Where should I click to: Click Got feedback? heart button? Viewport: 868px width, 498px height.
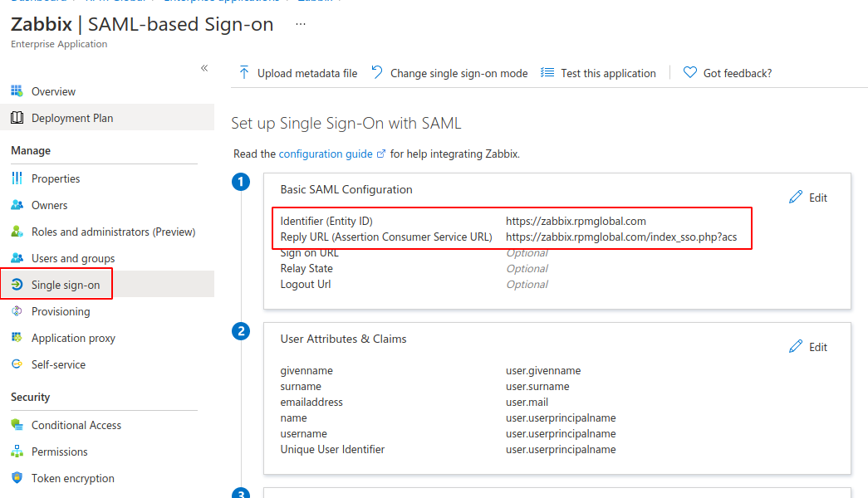click(x=728, y=73)
